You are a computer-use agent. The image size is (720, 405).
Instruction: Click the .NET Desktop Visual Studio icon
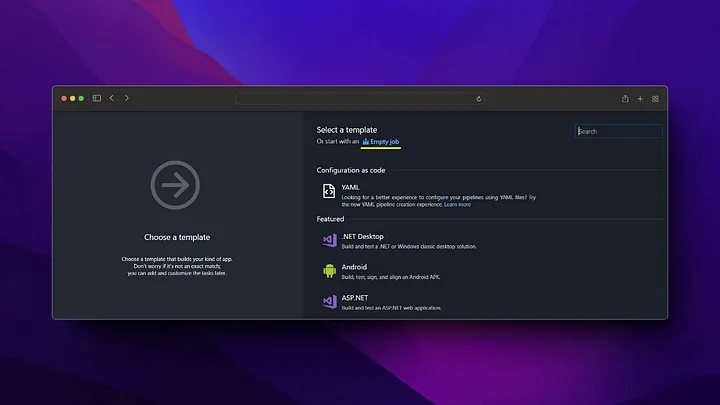[330, 240]
